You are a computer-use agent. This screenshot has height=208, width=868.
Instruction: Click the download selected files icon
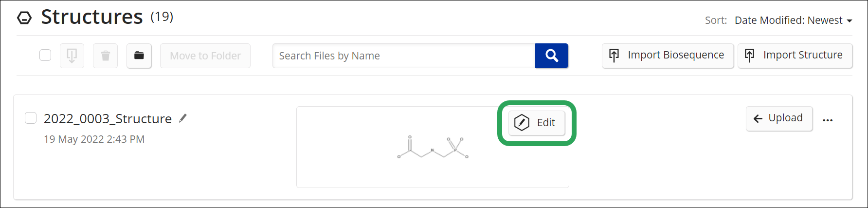[72, 56]
